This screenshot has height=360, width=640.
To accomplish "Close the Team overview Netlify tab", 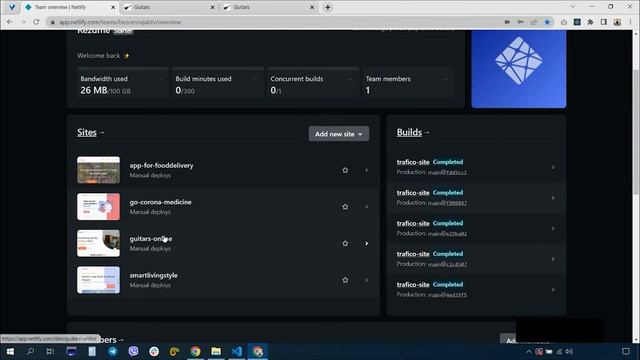I will (x=113, y=7).
